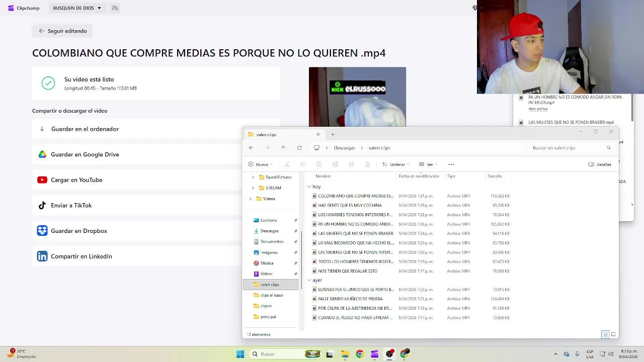644x362 pixels.
Task: Click the Explorer up-directory arrow
Action: (283, 148)
